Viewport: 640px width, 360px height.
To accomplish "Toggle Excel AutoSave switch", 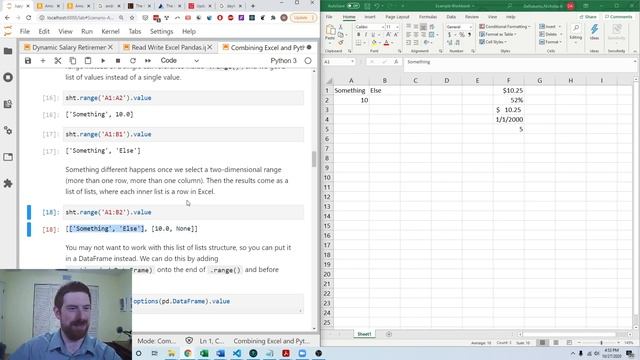I will point(353,6).
